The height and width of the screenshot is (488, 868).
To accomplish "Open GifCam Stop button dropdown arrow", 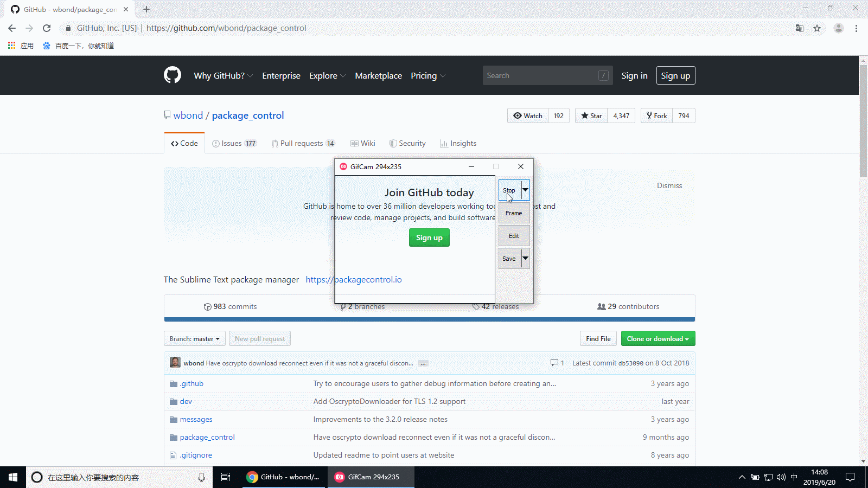I will tap(525, 190).
